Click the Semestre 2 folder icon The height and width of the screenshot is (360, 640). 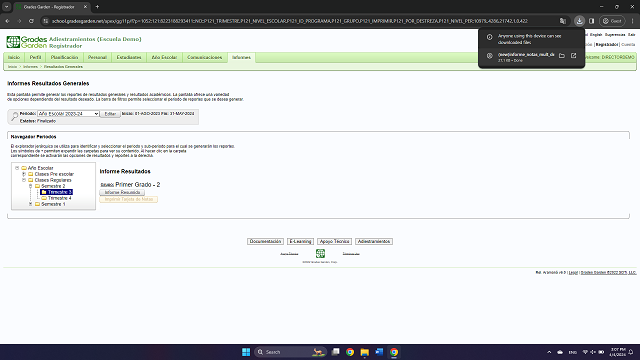tap(37, 186)
